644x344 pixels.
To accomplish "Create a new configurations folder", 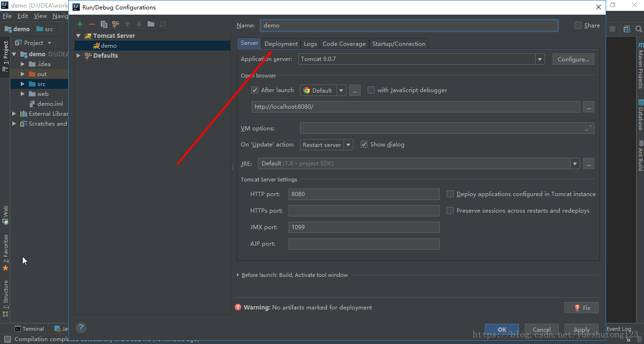I will tap(151, 24).
